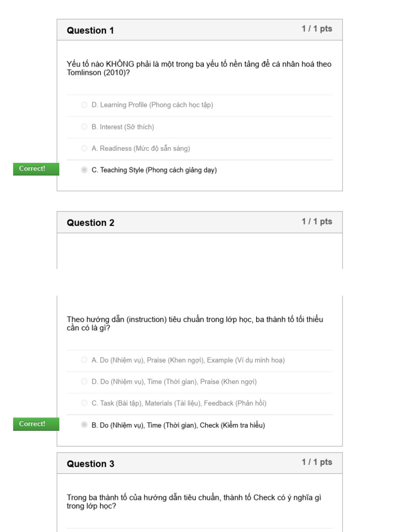Viewport: 399px width, 532px height.
Task: Click question text about thành tố Check
Action: [194, 501]
